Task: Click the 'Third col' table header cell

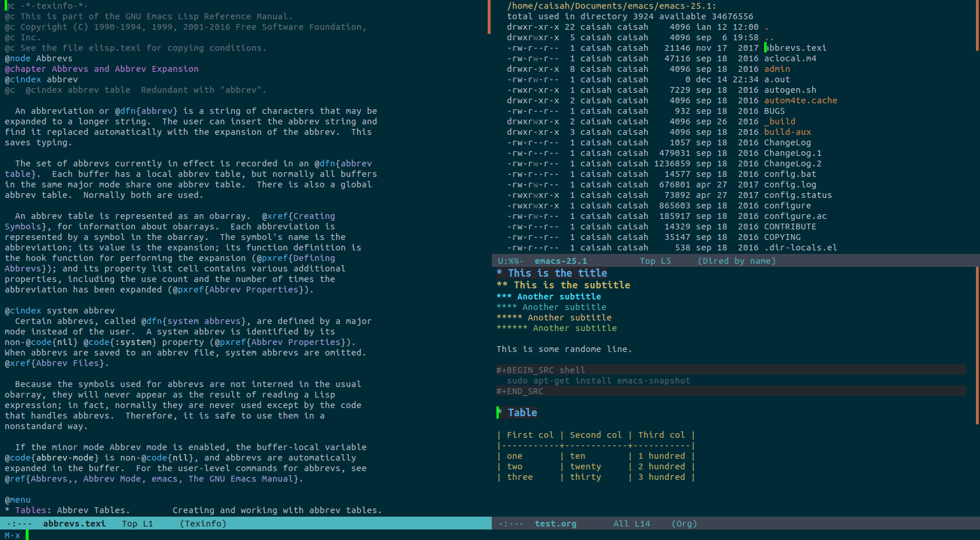Action: tap(661, 435)
